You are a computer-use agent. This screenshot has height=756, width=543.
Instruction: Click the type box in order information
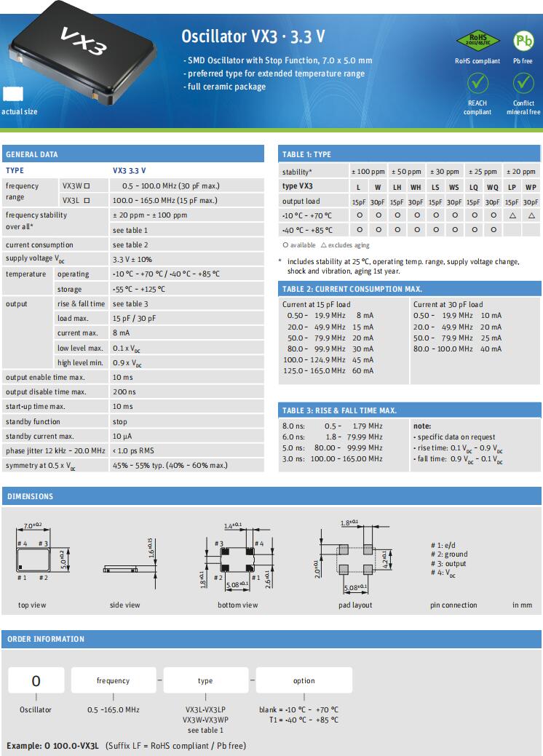pos(205,681)
